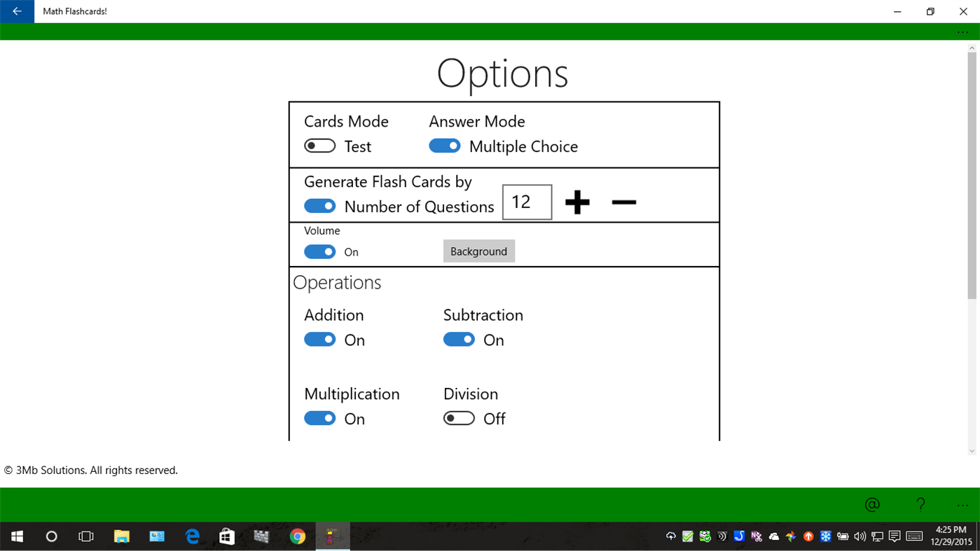Increase question count with the plus icon
This screenshot has width=980, height=551.
pyautogui.click(x=577, y=202)
